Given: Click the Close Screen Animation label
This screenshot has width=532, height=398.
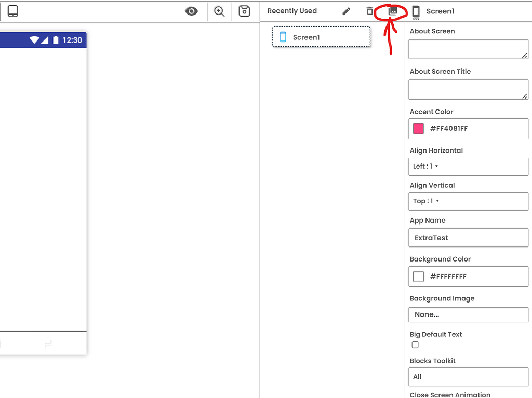Looking at the screenshot, I should [x=450, y=394].
